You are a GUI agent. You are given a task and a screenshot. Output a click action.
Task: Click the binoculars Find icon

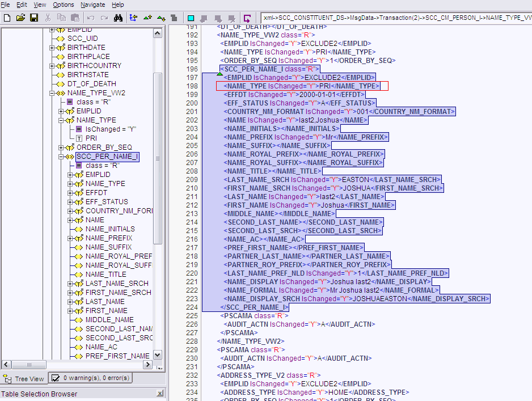point(119,18)
